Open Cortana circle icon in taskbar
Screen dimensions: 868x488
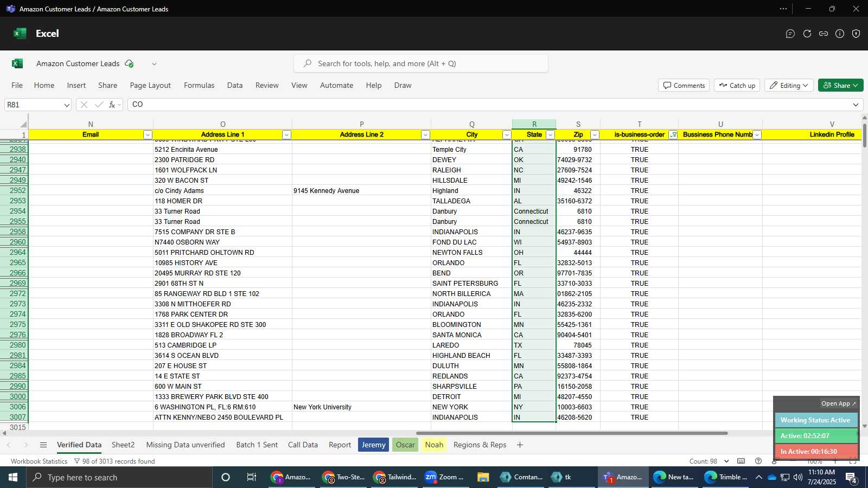[226, 477]
